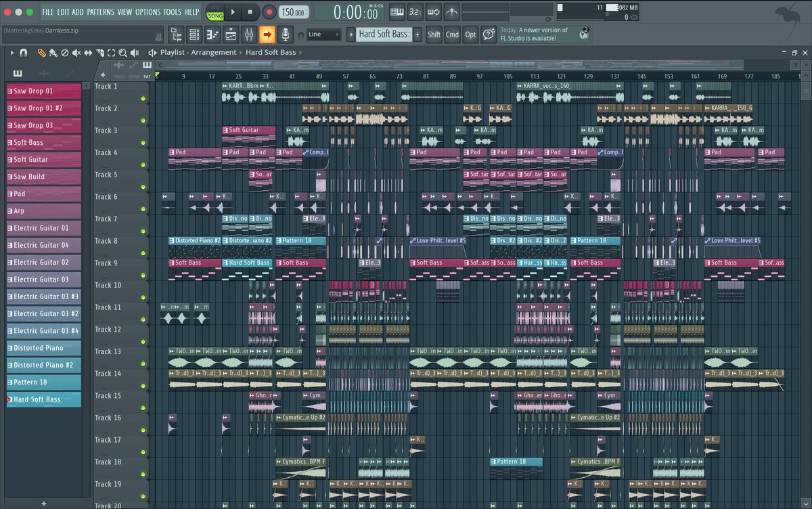812x509 pixels.
Task: Click the loop recording icon
Action: (434, 12)
